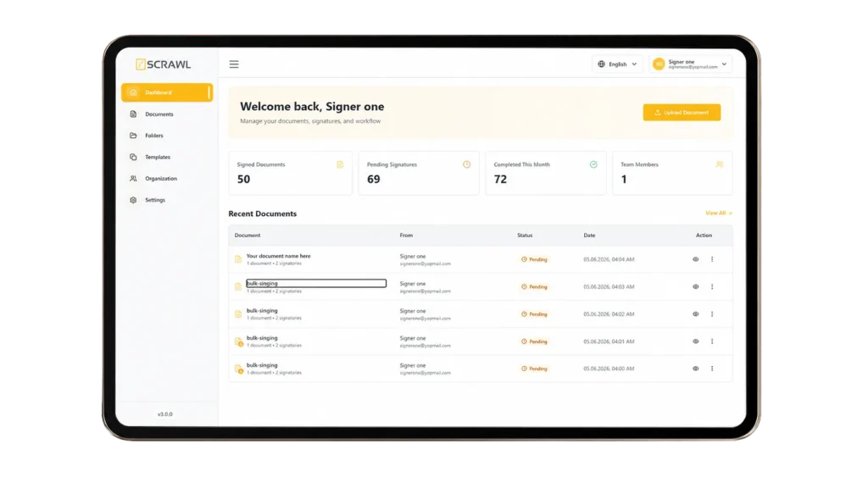
Task: View the 04:01 AM document via eye icon
Action: [x=696, y=341]
